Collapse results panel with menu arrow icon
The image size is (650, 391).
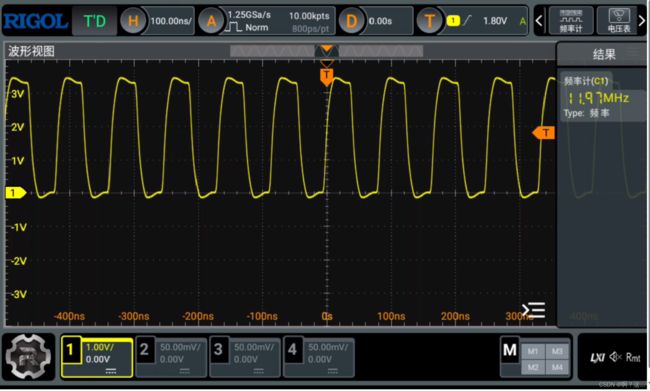tap(533, 310)
